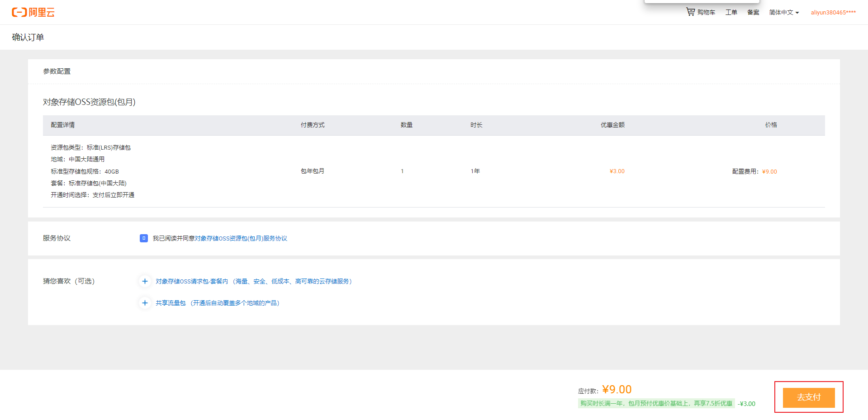Click the quantity value 1 link
868x420 pixels.
coord(402,171)
